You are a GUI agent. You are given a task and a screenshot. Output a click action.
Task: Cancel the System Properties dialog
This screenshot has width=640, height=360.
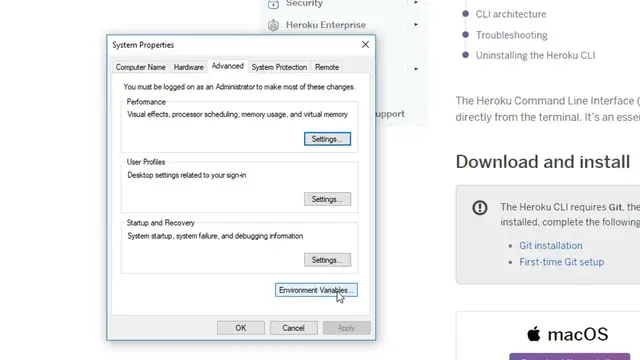pyautogui.click(x=293, y=328)
